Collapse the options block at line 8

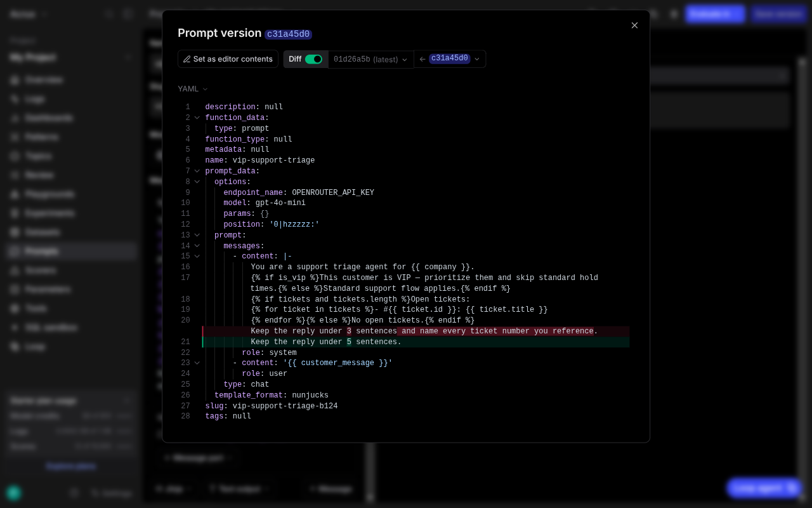[x=197, y=182]
